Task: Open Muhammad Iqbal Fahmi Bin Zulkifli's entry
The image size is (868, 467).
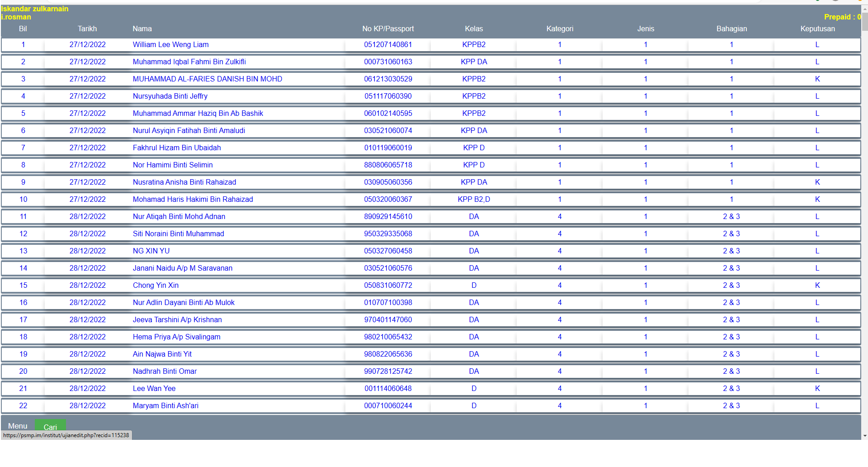Action: coord(189,62)
